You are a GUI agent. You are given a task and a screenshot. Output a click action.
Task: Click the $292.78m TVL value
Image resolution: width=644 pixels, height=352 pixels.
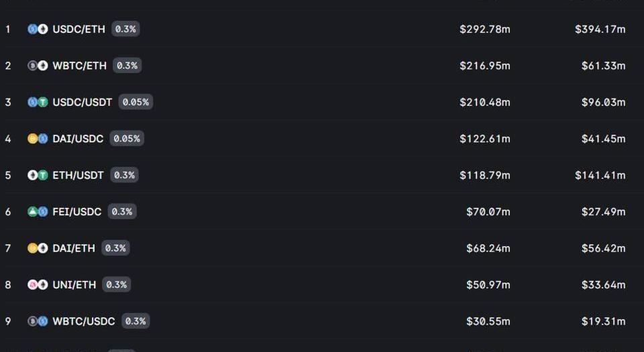pos(484,29)
